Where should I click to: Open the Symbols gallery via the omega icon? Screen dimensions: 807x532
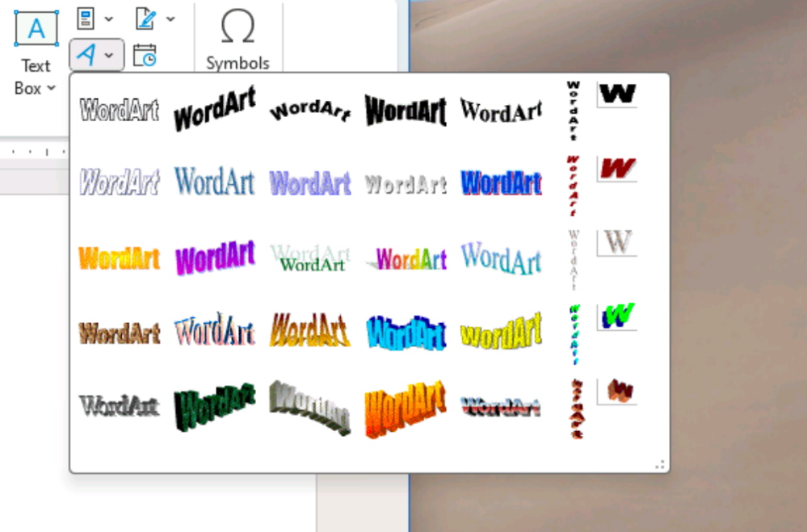[x=237, y=27]
